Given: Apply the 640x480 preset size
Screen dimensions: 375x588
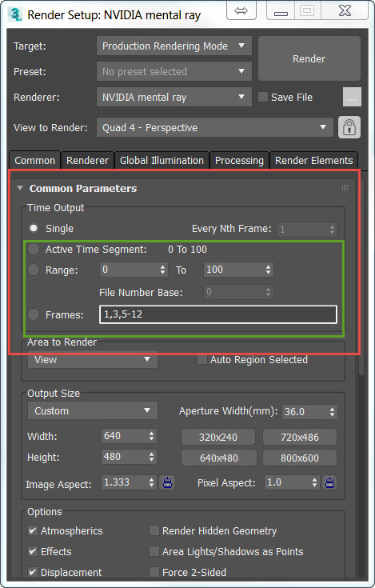Looking at the screenshot, I should coord(219,458).
